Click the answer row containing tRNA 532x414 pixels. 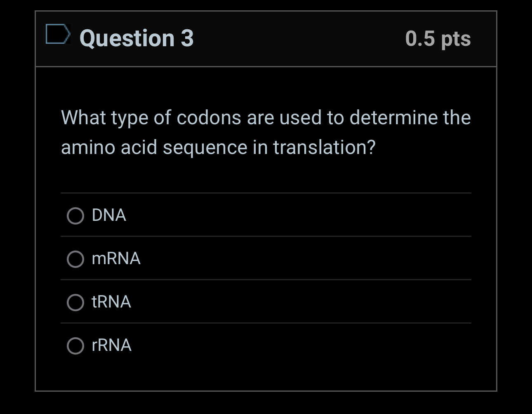(266, 303)
